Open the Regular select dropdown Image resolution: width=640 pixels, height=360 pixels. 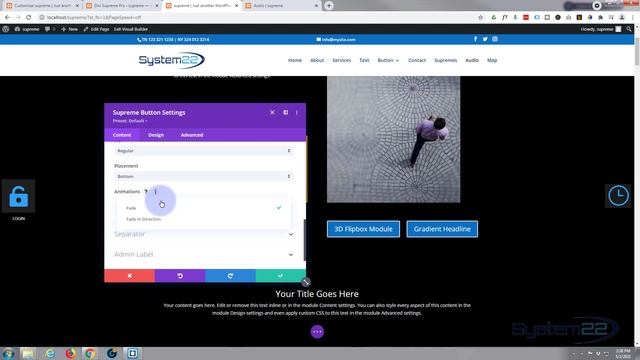(x=203, y=151)
